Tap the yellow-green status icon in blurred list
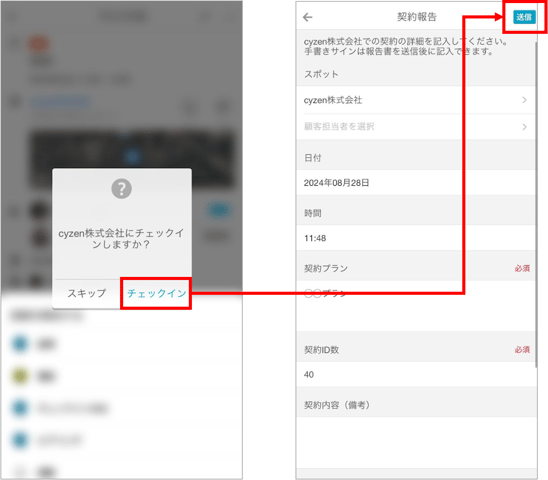548x480 pixels. coord(20,376)
